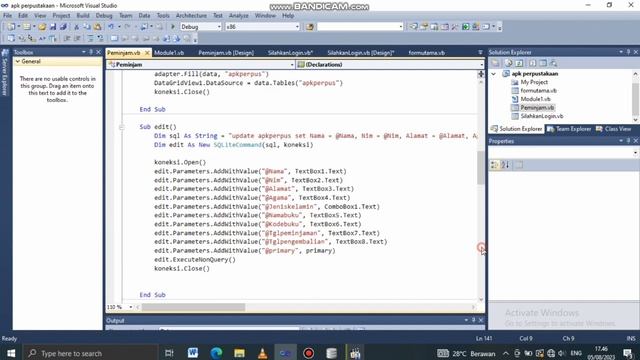Toggle auto-hide pin on Properties panel
Viewport: 640px width, 360px height.
(x=629, y=141)
